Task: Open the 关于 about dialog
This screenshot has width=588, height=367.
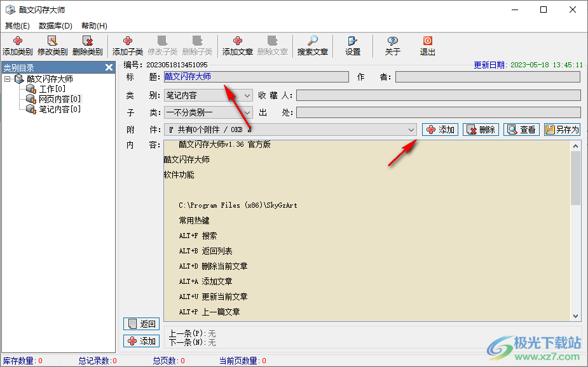Action: pos(393,46)
